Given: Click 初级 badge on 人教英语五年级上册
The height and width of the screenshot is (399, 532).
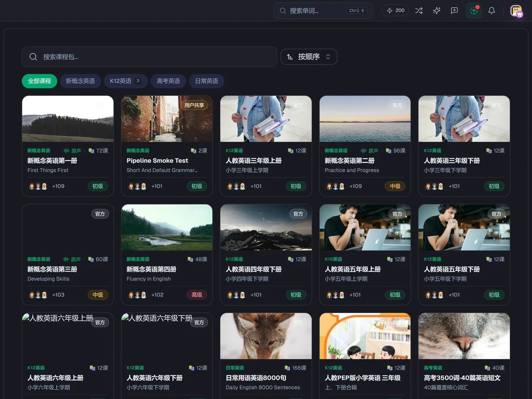Looking at the screenshot, I should pos(395,295).
